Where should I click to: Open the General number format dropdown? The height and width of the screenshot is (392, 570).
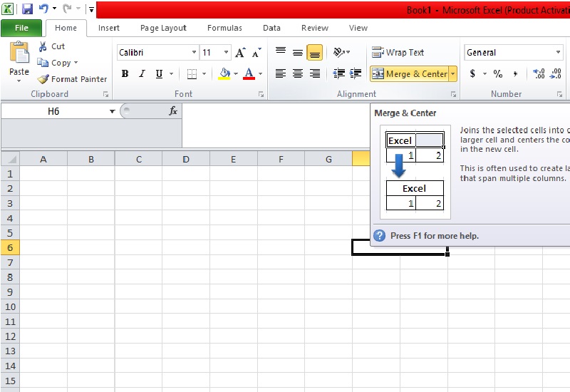tap(558, 52)
